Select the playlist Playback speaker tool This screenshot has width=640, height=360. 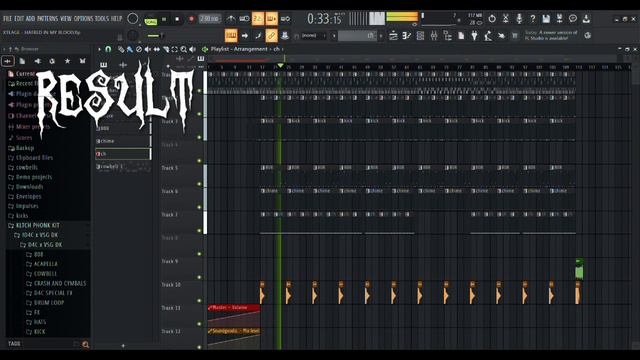point(193,49)
